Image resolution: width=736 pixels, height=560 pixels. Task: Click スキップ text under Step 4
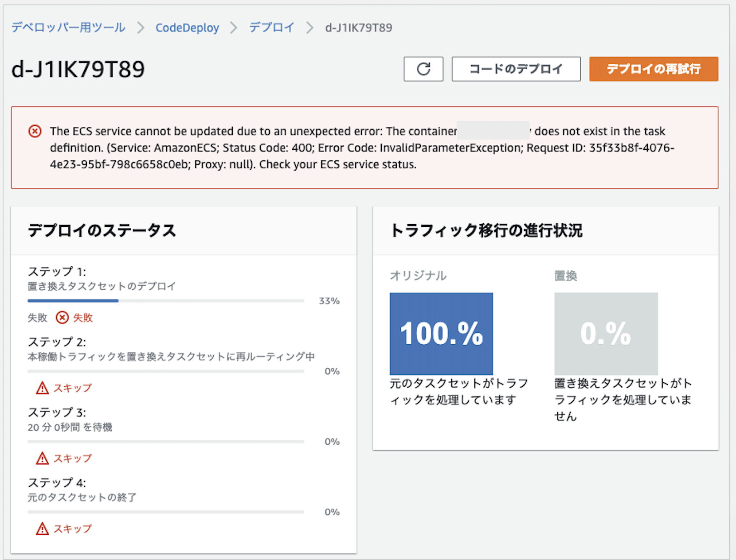pyautogui.click(x=73, y=529)
